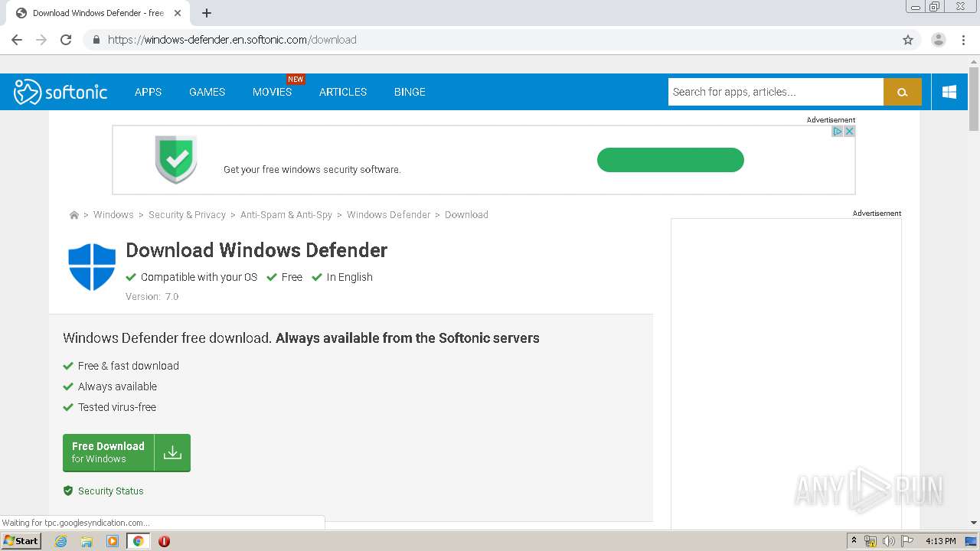980x551 pixels.
Task: Click the "Always available" list item
Action: 117,386
